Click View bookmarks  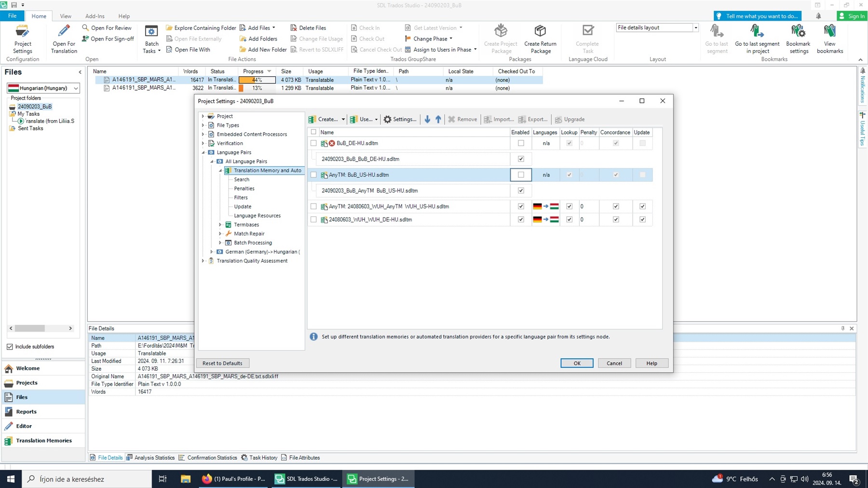pyautogui.click(x=830, y=39)
